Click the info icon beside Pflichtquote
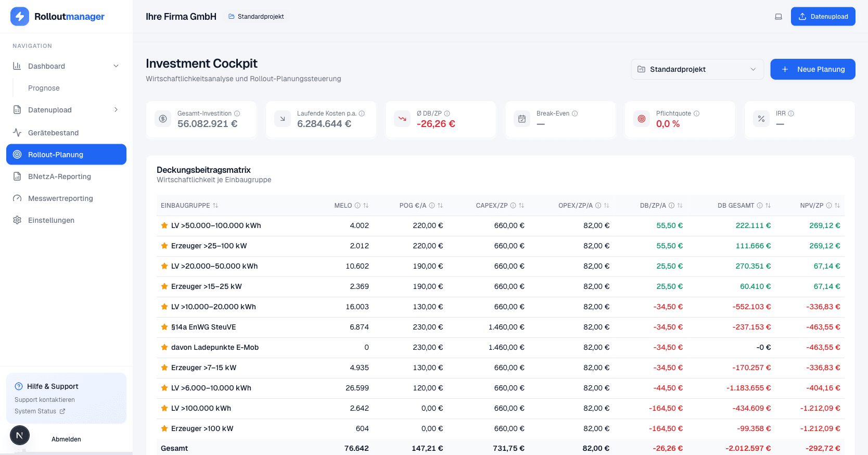The image size is (868, 455). pos(697,113)
